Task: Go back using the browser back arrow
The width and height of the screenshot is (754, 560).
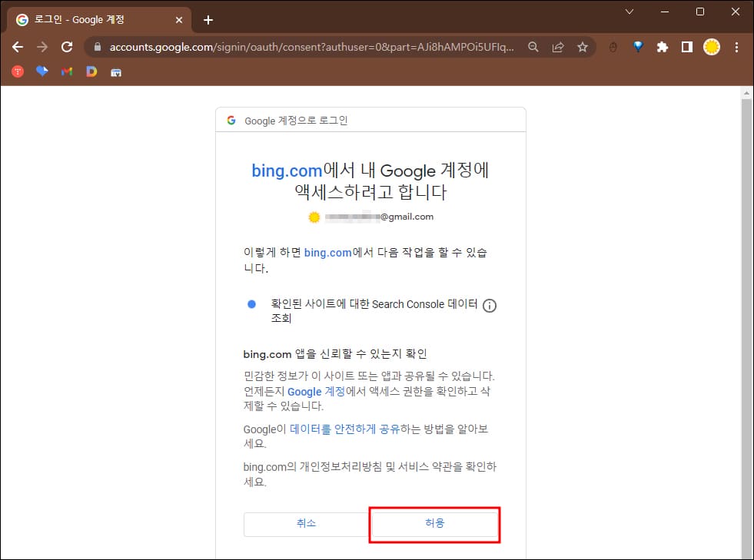Action: click(x=18, y=47)
